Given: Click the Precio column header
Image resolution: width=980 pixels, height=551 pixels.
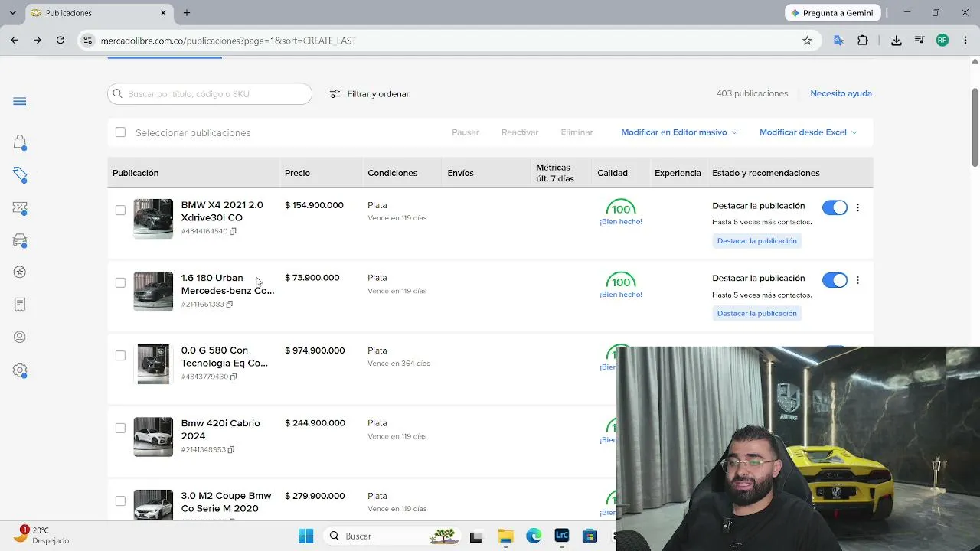Looking at the screenshot, I should click(297, 173).
